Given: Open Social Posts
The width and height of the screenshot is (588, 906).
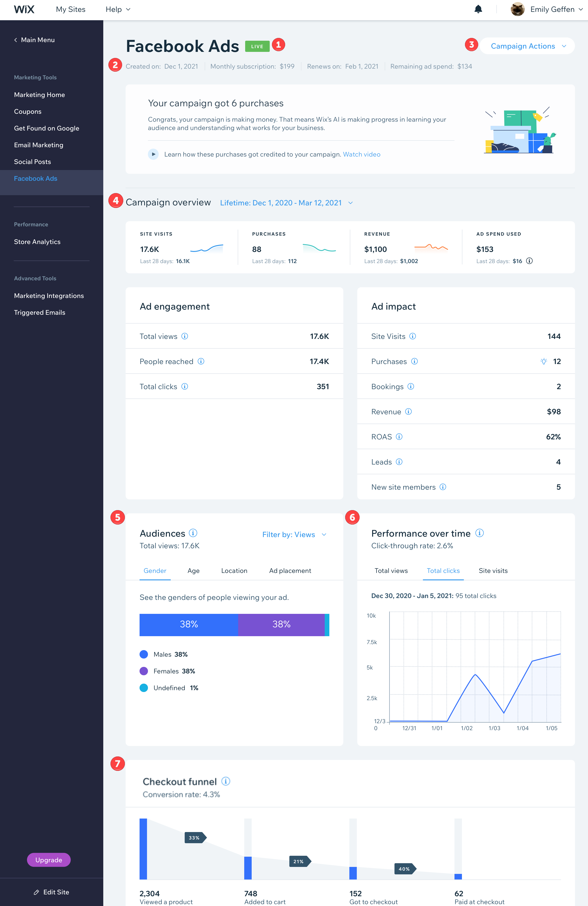Looking at the screenshot, I should click(x=33, y=162).
